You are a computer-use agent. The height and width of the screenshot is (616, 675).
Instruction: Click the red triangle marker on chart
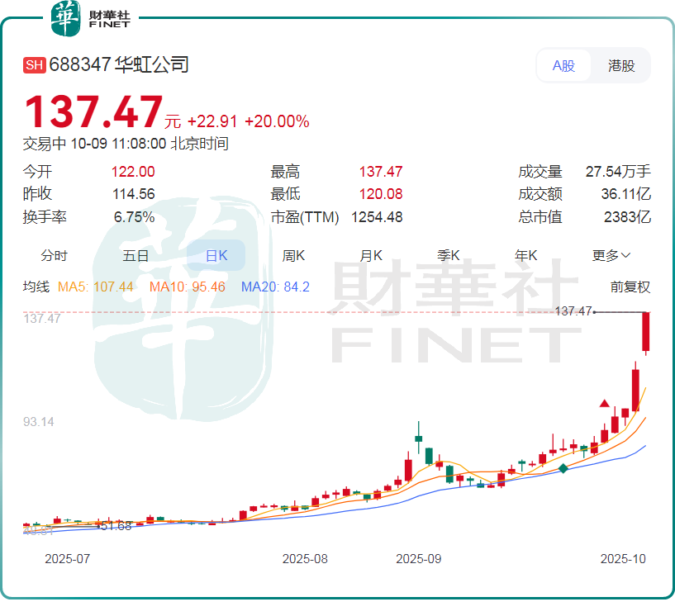tap(605, 404)
